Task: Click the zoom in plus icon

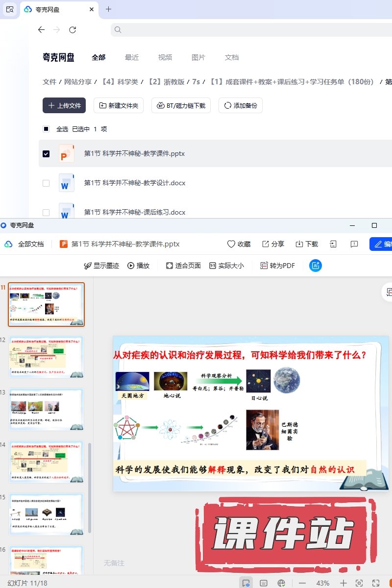Action: (x=343, y=583)
